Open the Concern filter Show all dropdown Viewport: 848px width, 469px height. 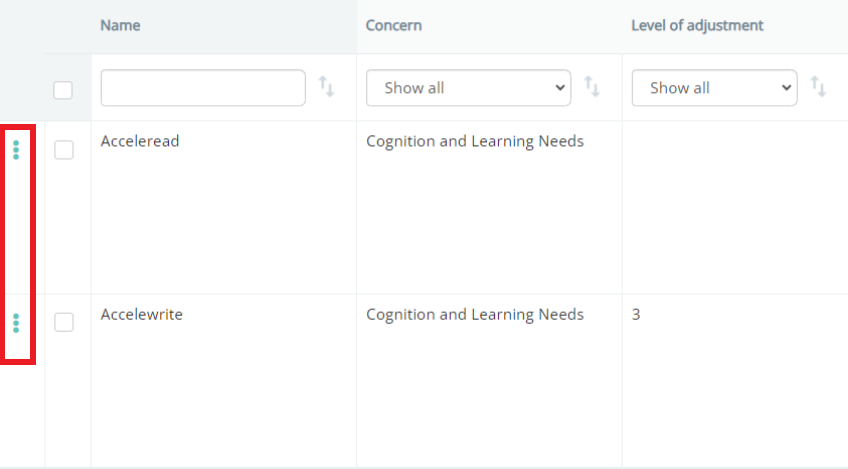pos(468,88)
